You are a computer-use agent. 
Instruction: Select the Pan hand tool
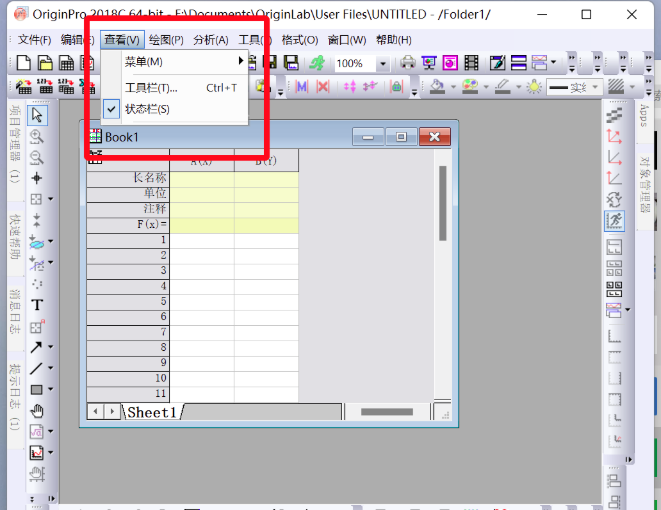pos(37,411)
